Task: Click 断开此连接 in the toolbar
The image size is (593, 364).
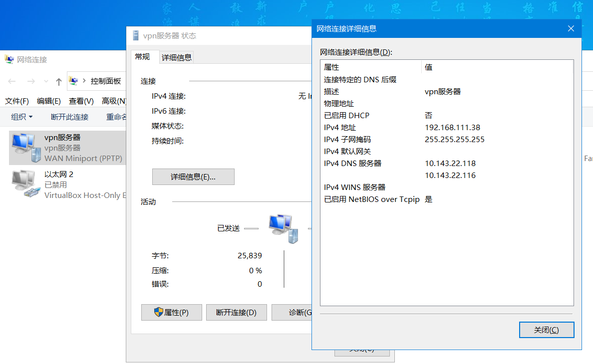Action: (x=69, y=117)
